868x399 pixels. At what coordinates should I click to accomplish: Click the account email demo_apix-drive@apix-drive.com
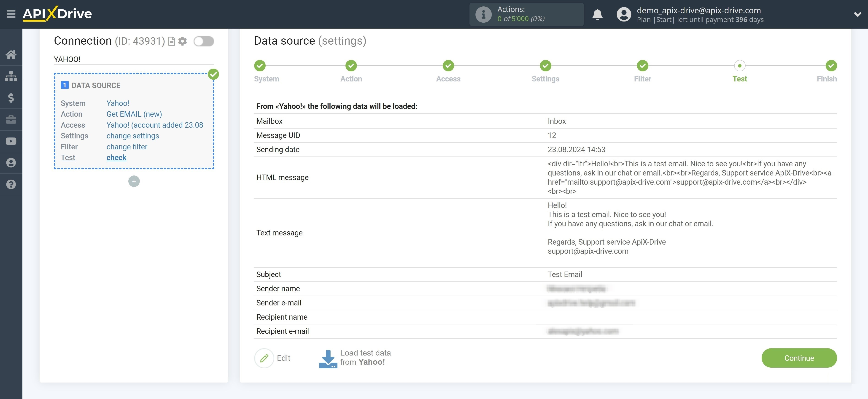[698, 10]
